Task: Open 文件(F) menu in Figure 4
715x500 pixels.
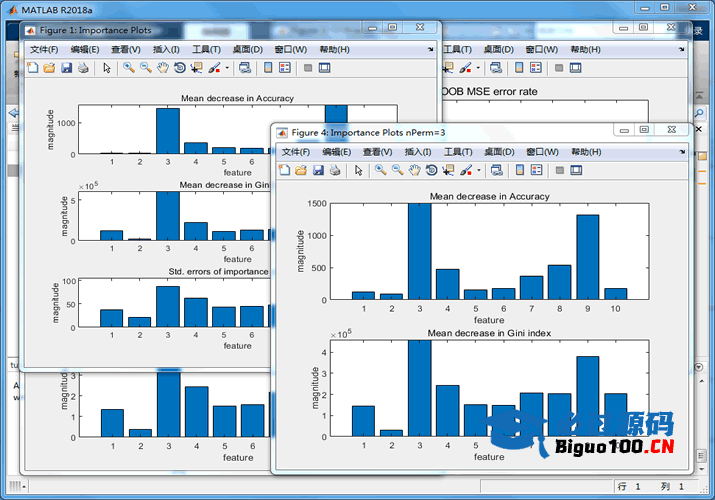Action: tap(296, 152)
